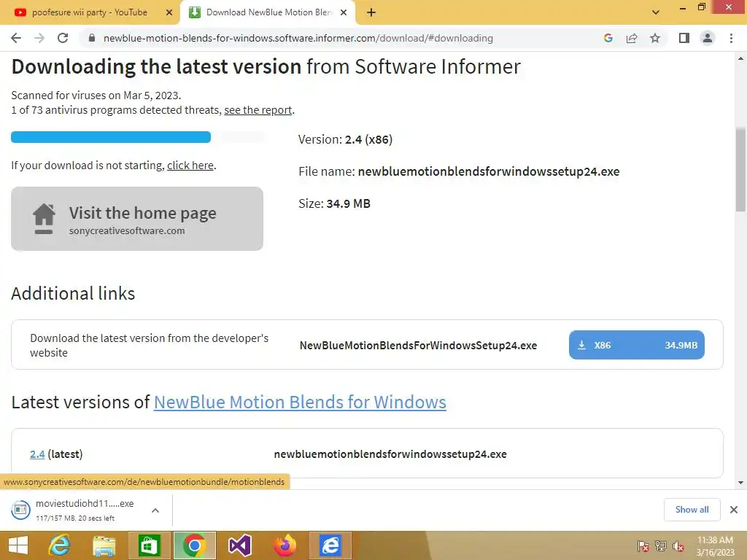
Task: Open the second Internet Explorer taskbar icon
Action: click(x=330, y=545)
